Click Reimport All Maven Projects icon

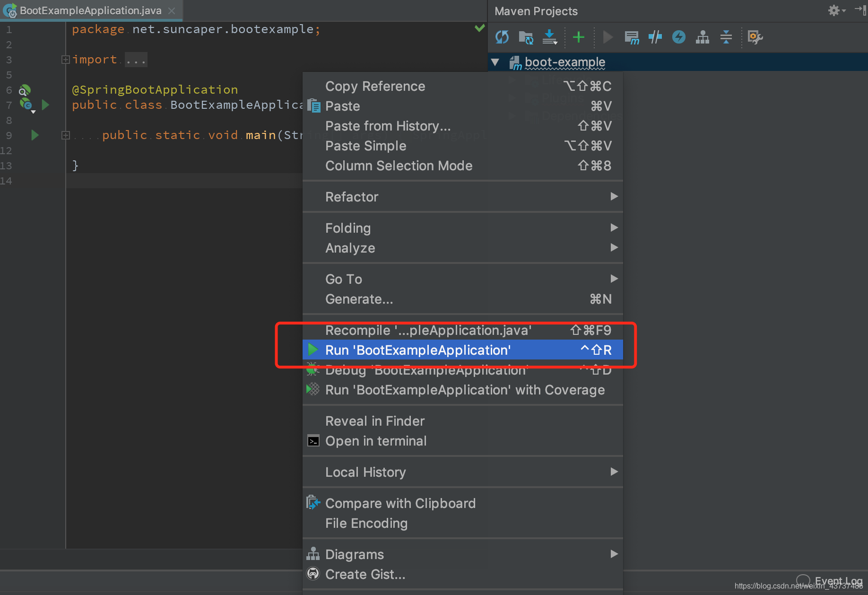pyautogui.click(x=502, y=37)
